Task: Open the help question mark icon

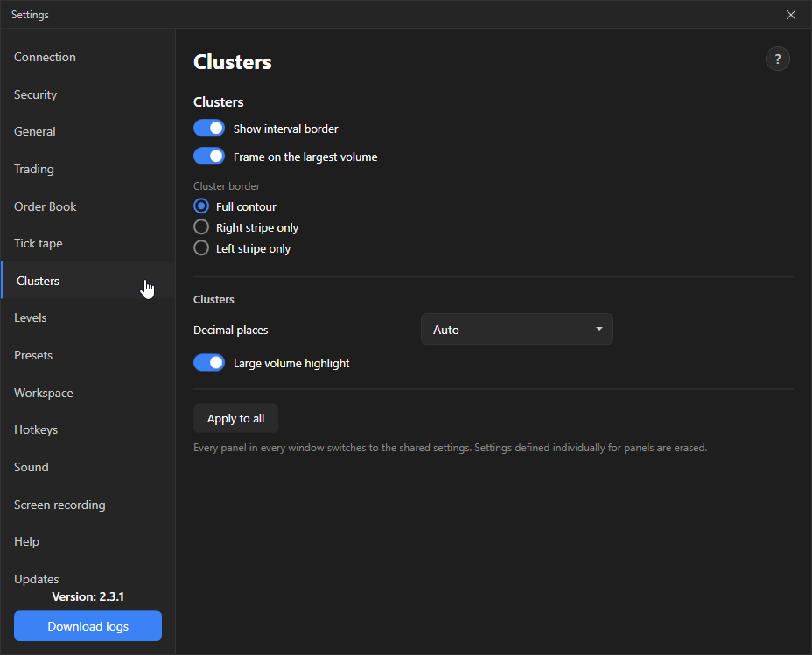Action: tap(777, 59)
